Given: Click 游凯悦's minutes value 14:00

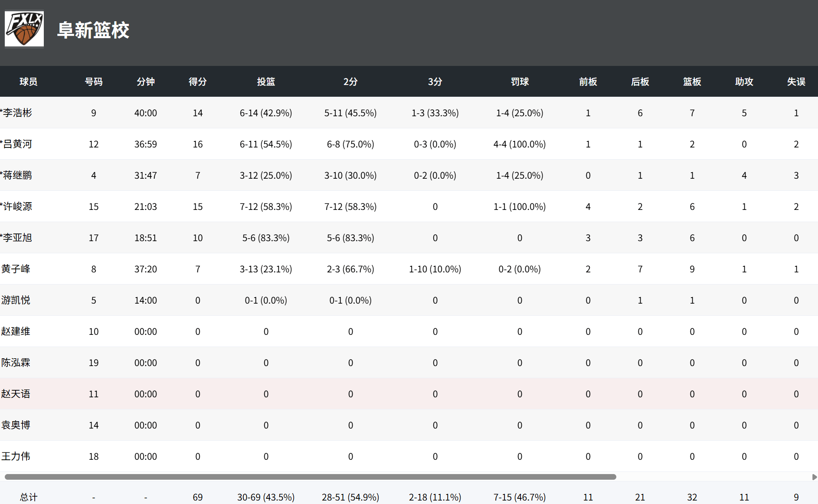Looking at the screenshot, I should [146, 301].
